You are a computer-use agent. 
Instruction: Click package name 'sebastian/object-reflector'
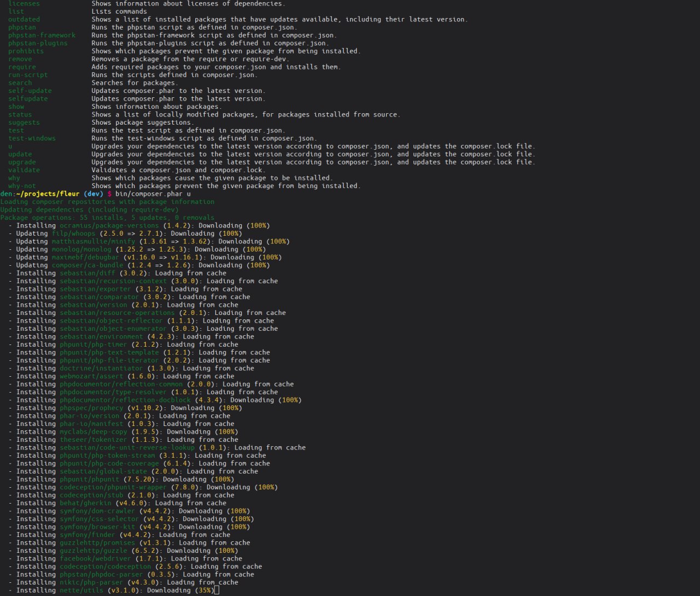click(111, 321)
